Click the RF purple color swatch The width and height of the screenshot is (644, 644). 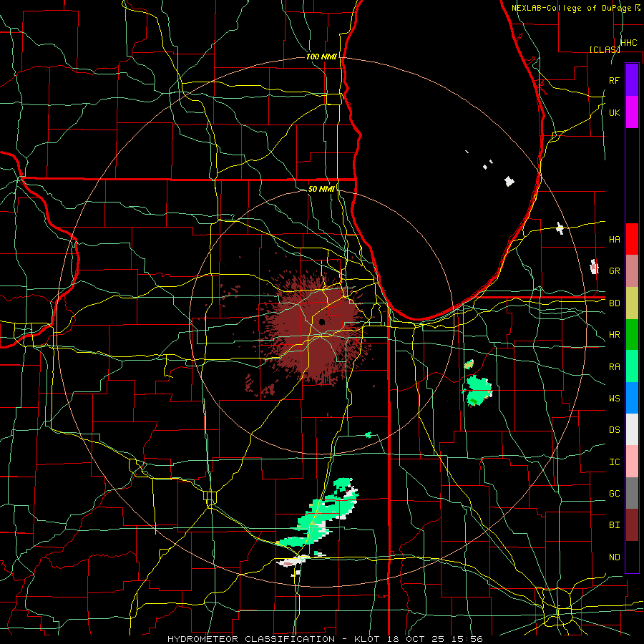point(632,80)
